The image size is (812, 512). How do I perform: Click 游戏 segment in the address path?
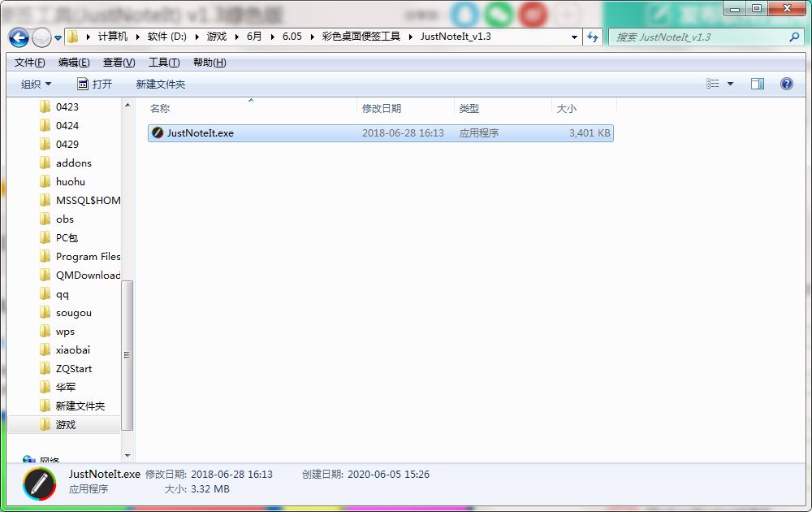pos(217,37)
